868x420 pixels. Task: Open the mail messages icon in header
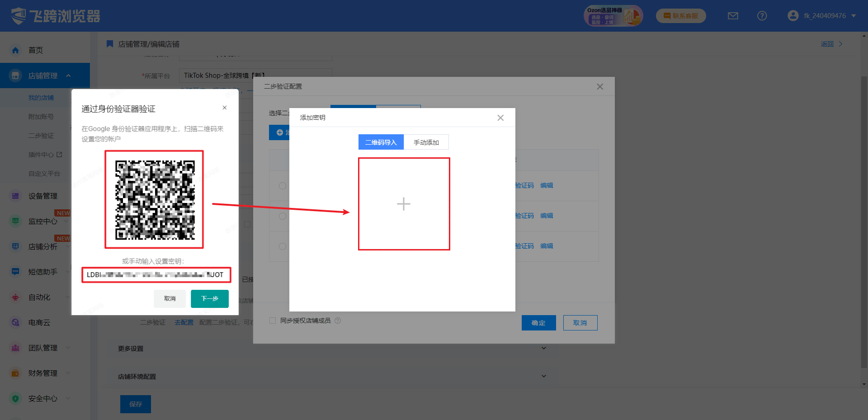(x=733, y=16)
